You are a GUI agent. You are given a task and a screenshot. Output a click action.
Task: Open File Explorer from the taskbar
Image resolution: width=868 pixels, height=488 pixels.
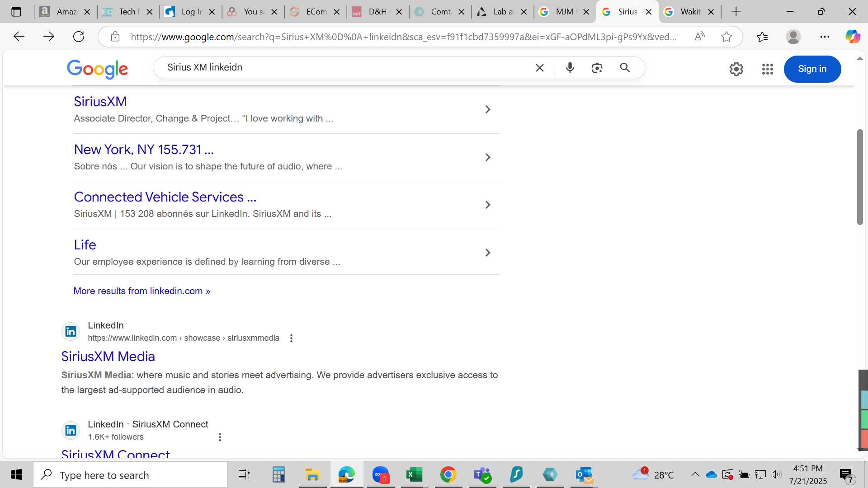tap(312, 475)
